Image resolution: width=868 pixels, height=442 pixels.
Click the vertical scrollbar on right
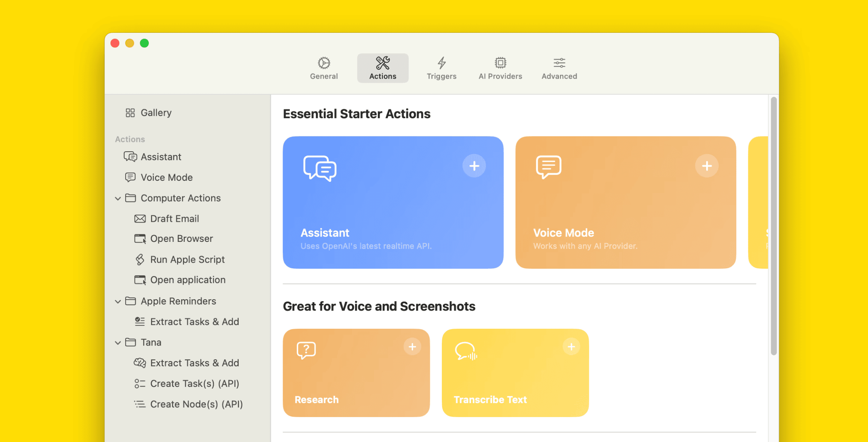click(773, 225)
